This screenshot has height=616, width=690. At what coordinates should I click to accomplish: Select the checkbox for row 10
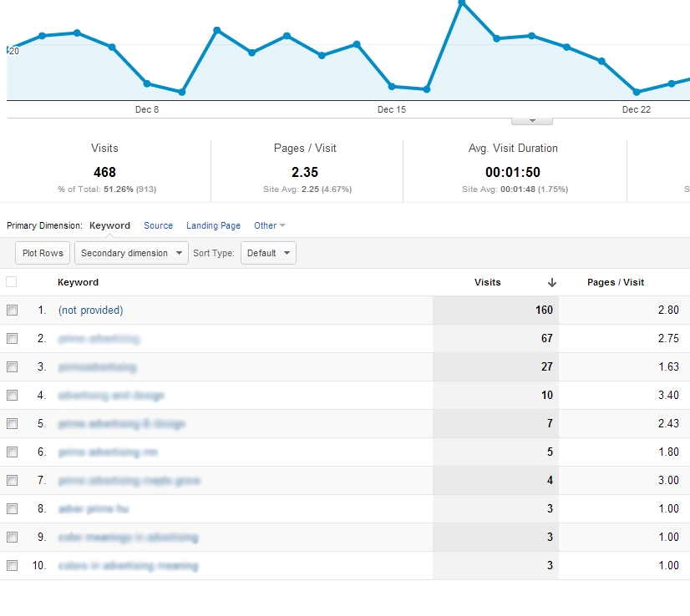[12, 566]
